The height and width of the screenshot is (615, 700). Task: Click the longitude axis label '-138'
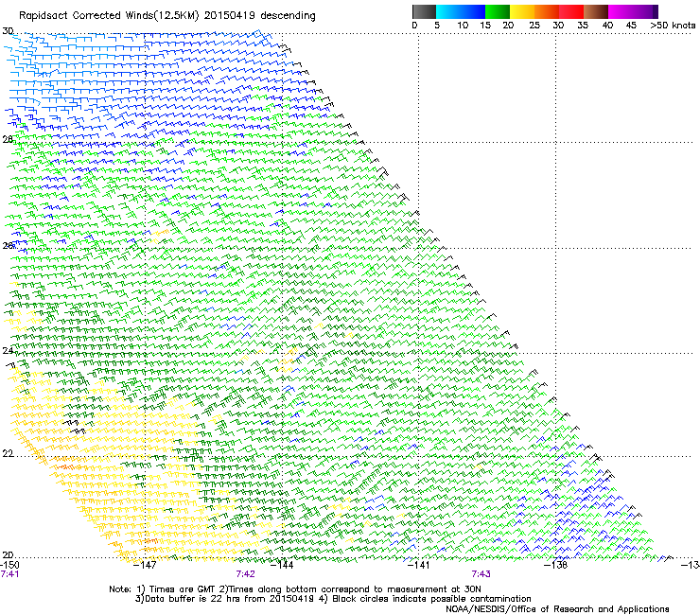point(555,565)
